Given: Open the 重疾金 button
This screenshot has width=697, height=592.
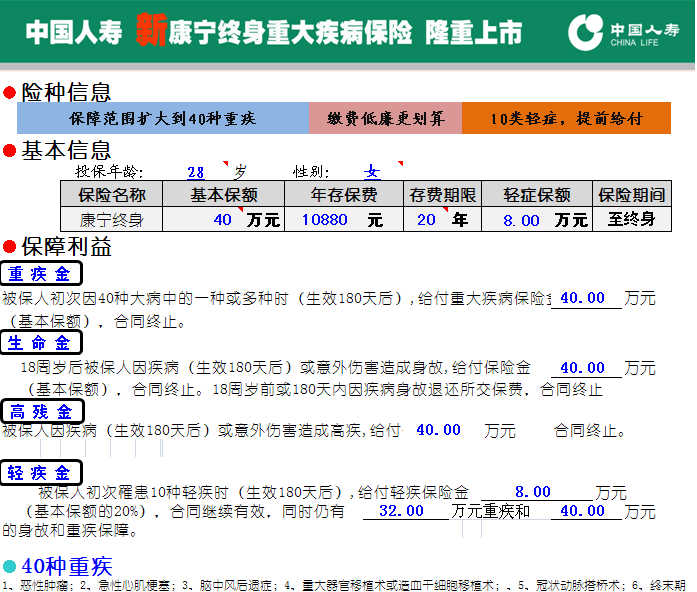Looking at the screenshot, I should [x=41, y=274].
